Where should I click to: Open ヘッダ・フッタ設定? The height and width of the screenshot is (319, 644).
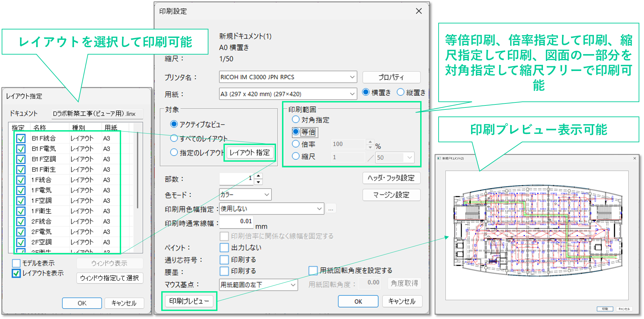point(391,178)
